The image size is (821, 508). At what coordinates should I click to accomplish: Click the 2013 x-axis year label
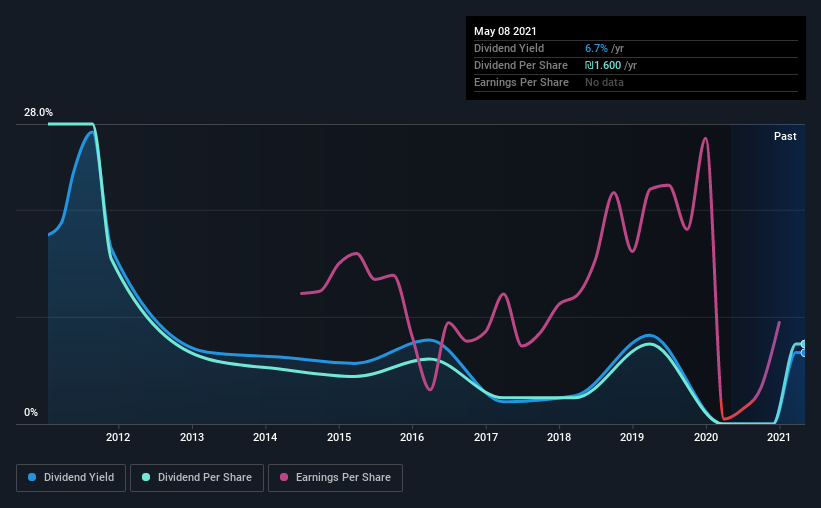tap(192, 437)
